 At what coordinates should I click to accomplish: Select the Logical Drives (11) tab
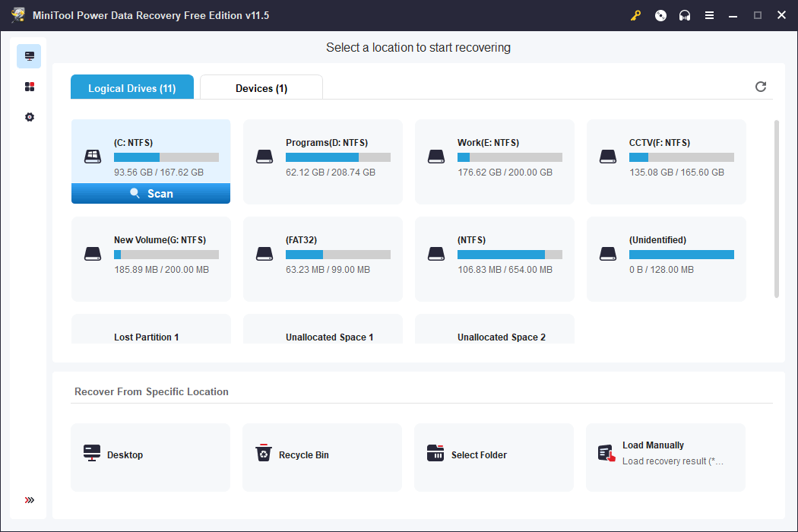tap(132, 88)
